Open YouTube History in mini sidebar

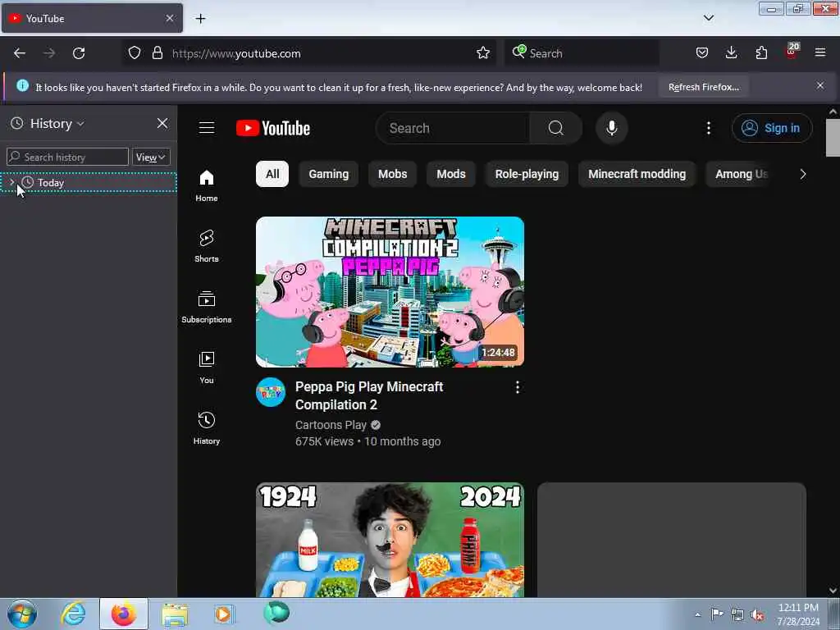pyautogui.click(x=207, y=428)
